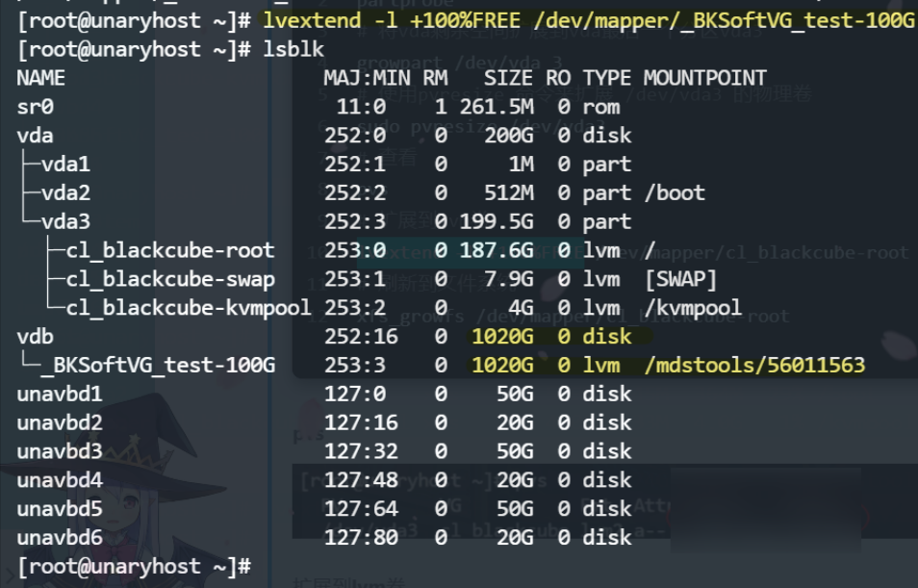The width and height of the screenshot is (918, 588).
Task: Click the cl_blackcube-root volume name
Action: (170, 250)
